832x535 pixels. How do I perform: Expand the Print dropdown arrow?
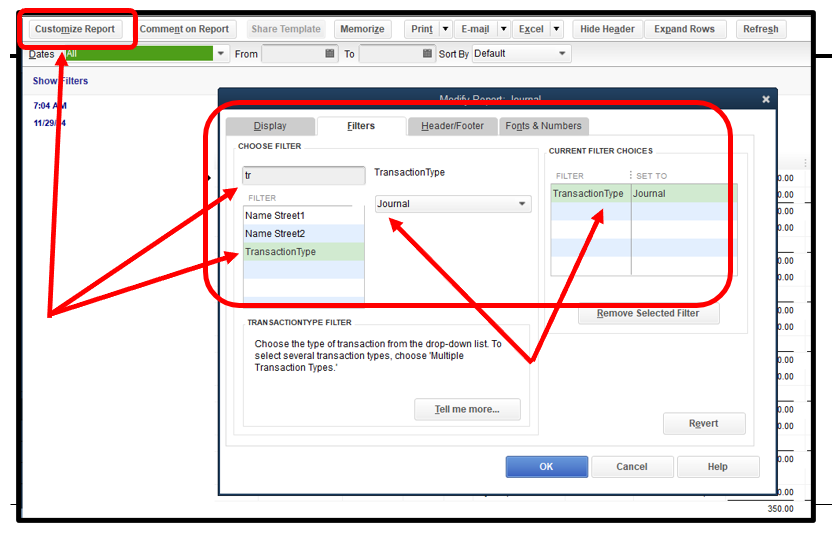point(446,29)
